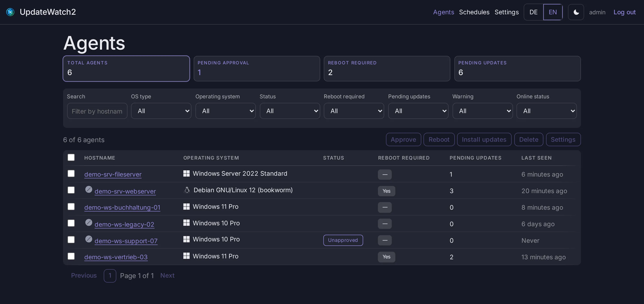Click Yes reboot badge for demo-ws-vertrieb-03
Image resolution: width=644 pixels, height=304 pixels.
click(386, 257)
